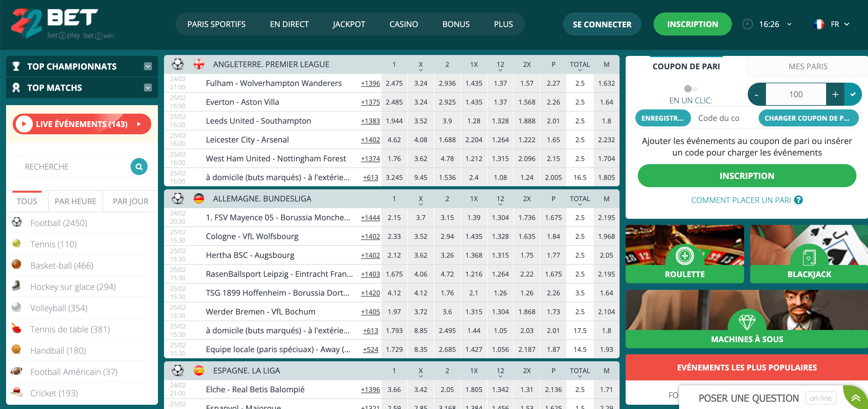868x409 pixels.
Task: Expand TOTAL column options in Bundesliga header
Action: click(x=579, y=205)
